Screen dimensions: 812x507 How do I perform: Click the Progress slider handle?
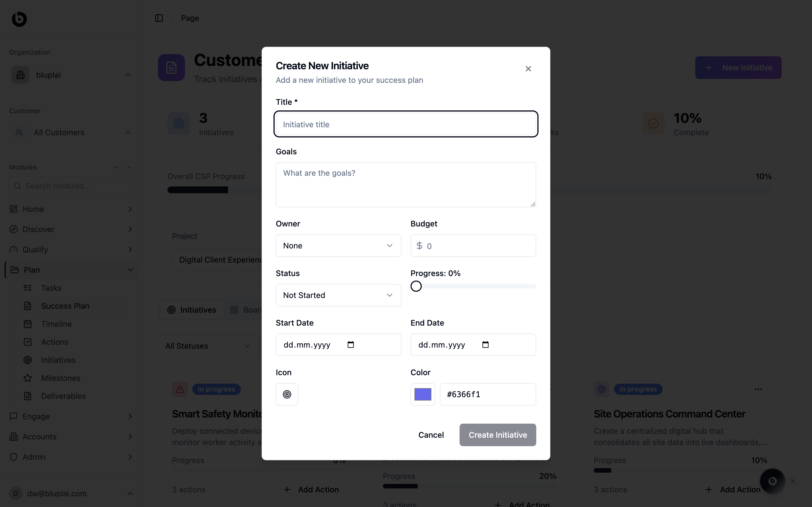click(x=416, y=286)
